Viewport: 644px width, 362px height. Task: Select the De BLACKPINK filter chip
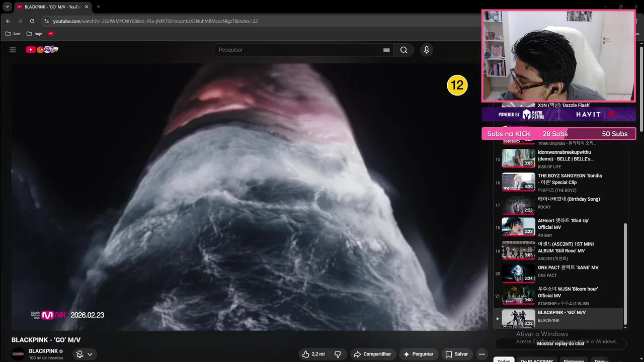click(537, 360)
